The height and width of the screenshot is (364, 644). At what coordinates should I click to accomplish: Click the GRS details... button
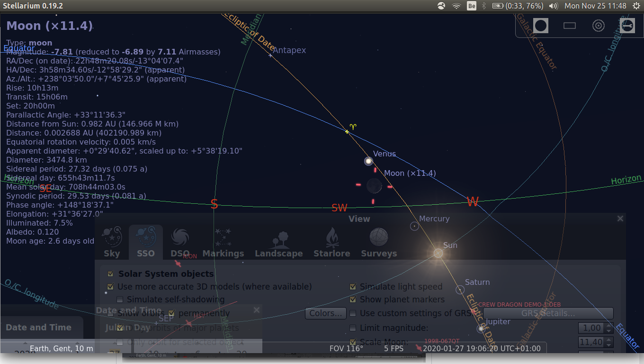[548, 313]
